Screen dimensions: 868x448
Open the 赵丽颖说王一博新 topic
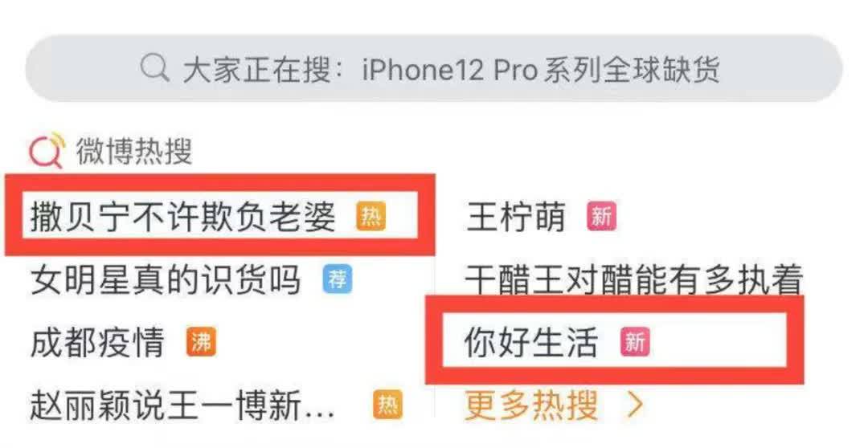(182, 405)
